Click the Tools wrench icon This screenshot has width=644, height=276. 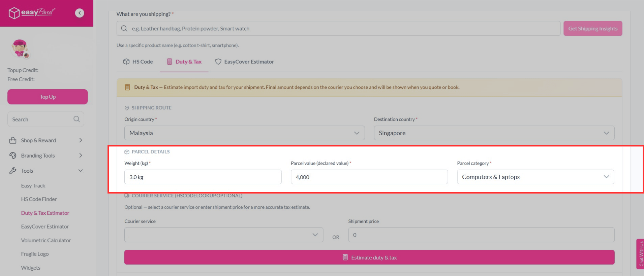click(x=13, y=171)
